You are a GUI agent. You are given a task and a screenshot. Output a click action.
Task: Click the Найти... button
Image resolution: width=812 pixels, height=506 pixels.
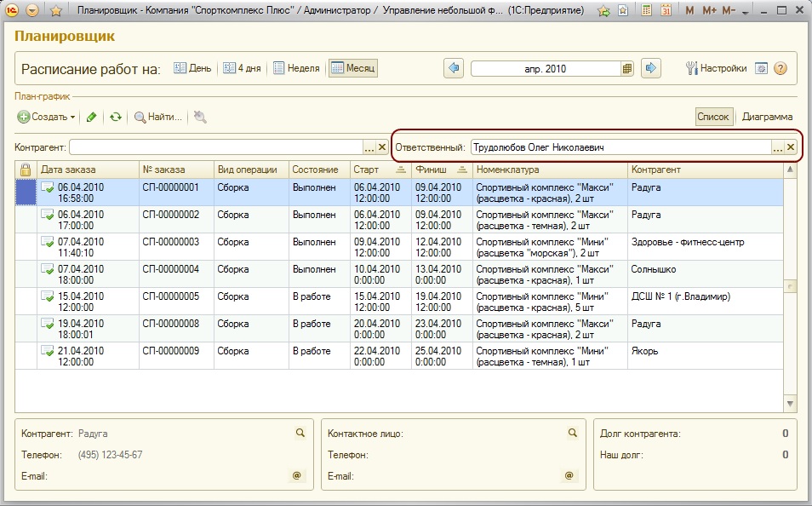(157, 117)
